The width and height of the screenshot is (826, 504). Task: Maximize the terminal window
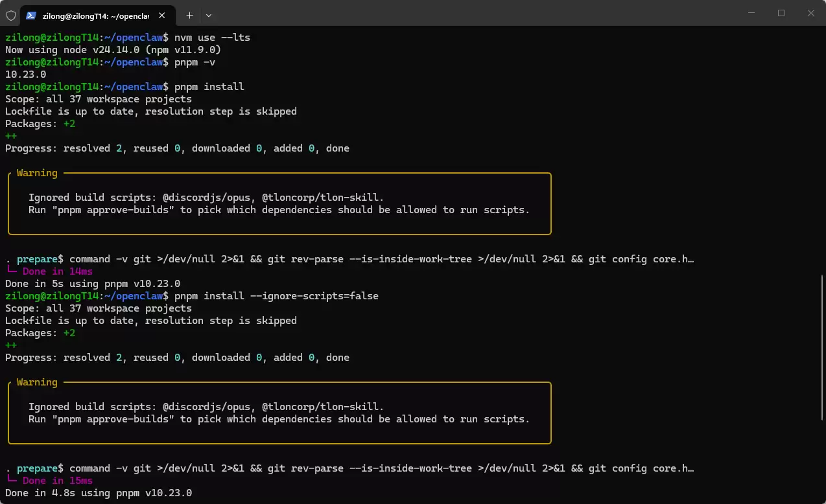(x=781, y=13)
